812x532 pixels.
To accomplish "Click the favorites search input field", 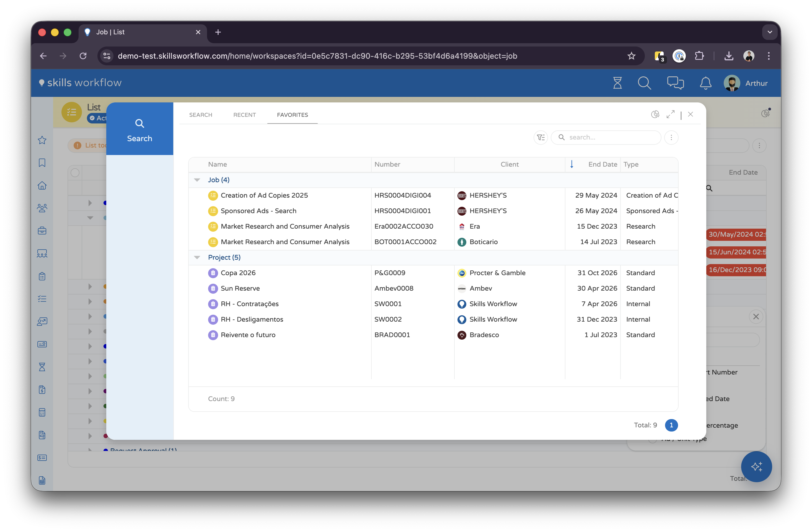I will [611, 138].
